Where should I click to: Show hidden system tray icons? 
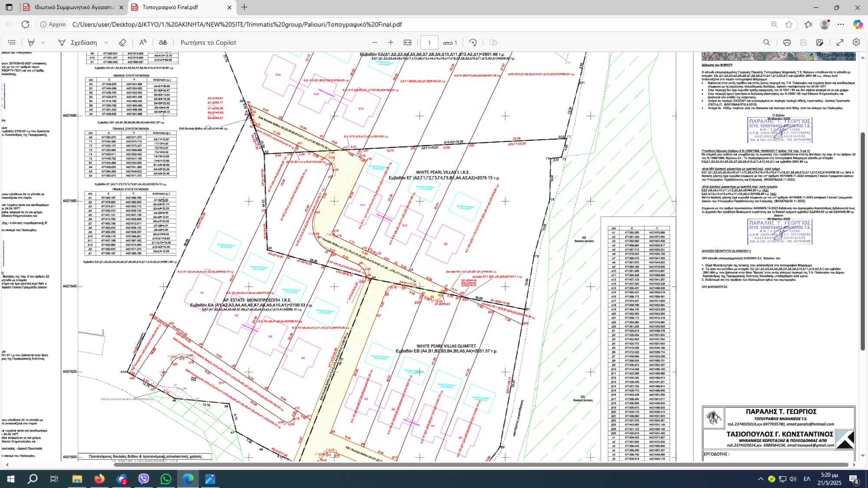(760, 479)
